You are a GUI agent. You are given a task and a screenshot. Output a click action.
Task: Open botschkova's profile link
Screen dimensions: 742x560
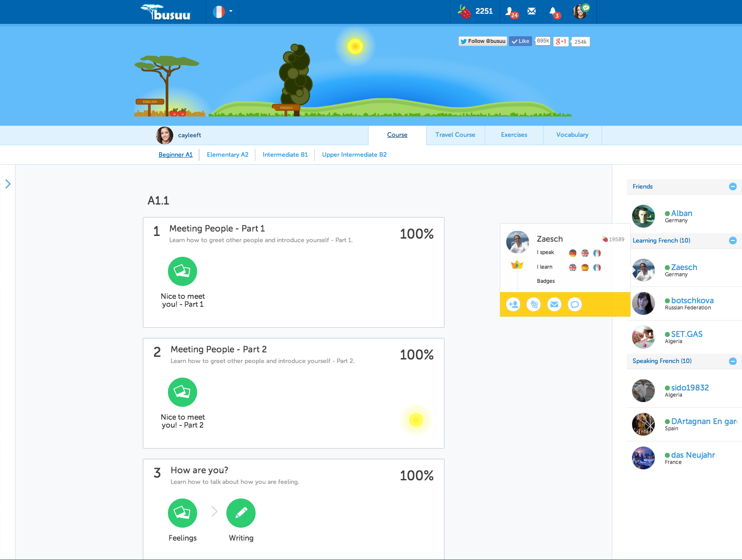click(x=692, y=300)
